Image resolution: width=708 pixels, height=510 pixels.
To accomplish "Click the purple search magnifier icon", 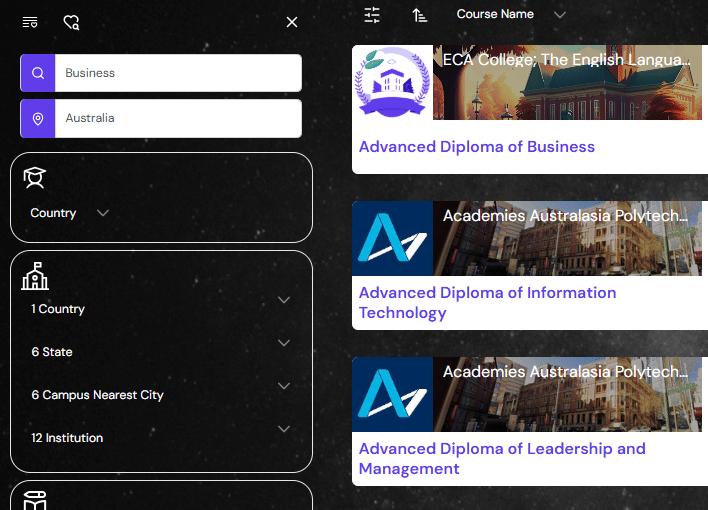I will 38,73.
